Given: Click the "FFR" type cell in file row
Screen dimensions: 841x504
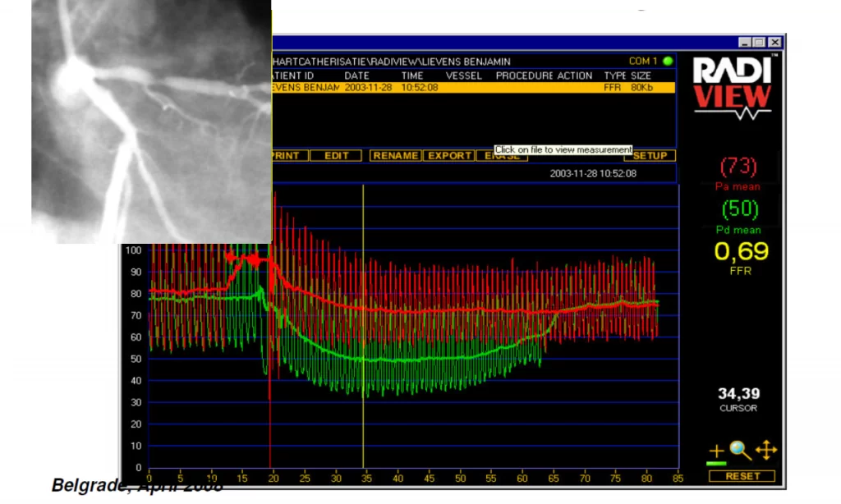Looking at the screenshot, I should [612, 87].
